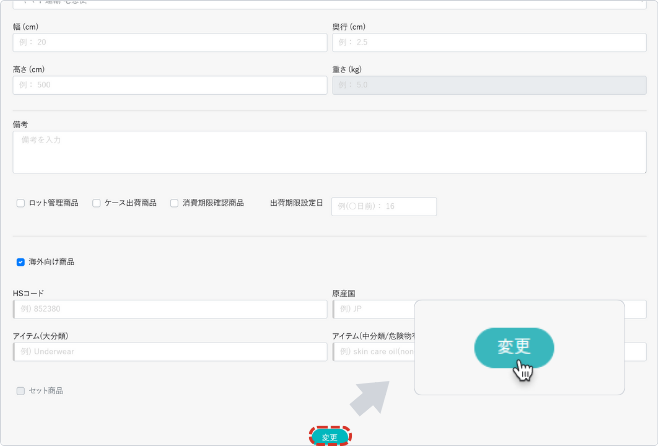Focus the 高さ (cm) height field
Screen dimensions: 660x446
coord(170,85)
